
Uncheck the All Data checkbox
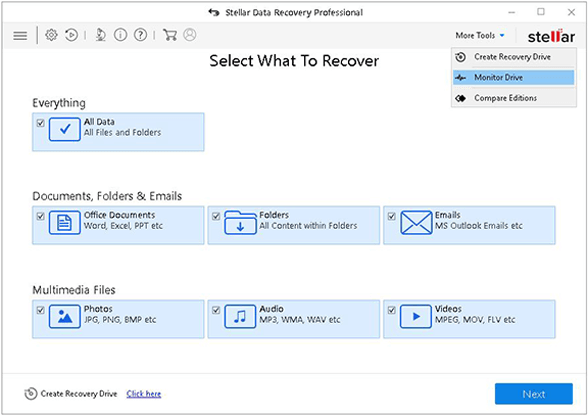(x=40, y=123)
